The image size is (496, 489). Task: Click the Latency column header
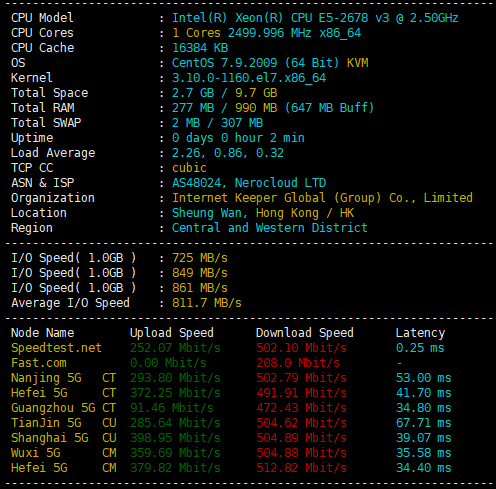pyautogui.click(x=420, y=333)
